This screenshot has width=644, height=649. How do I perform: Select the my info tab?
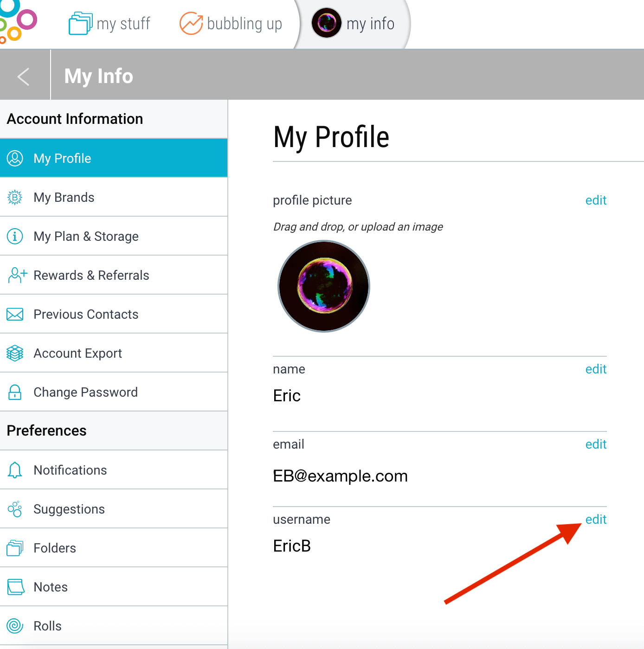click(353, 24)
